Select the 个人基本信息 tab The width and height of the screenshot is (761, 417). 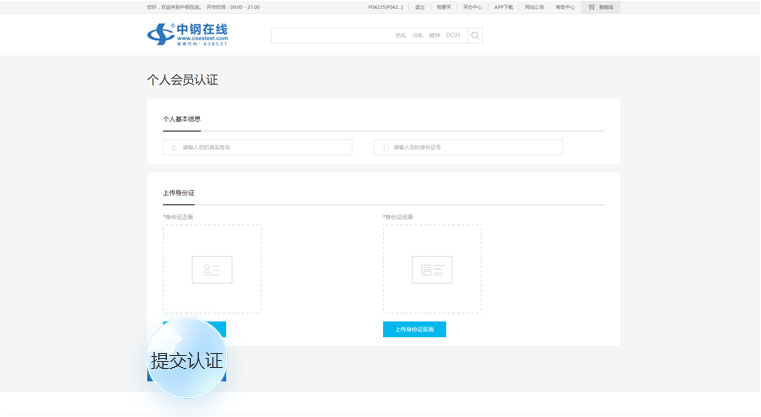tap(182, 119)
